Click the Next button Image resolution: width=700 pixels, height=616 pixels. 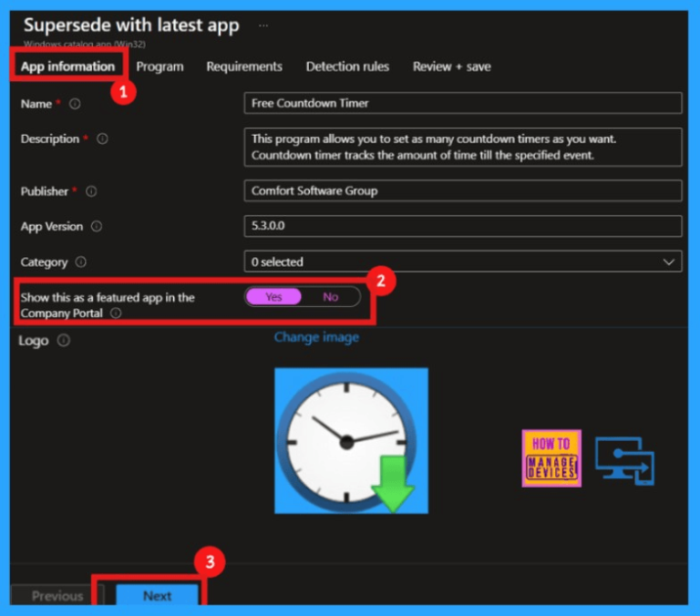tap(157, 595)
